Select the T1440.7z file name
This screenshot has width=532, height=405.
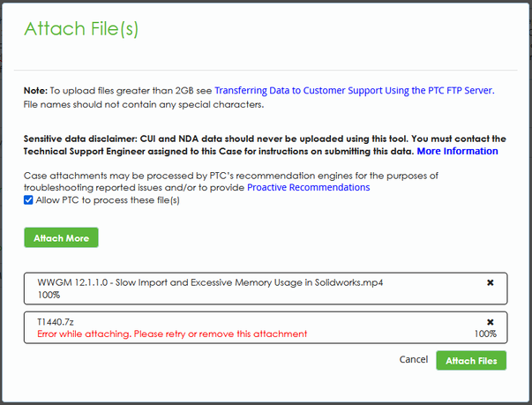pos(56,321)
